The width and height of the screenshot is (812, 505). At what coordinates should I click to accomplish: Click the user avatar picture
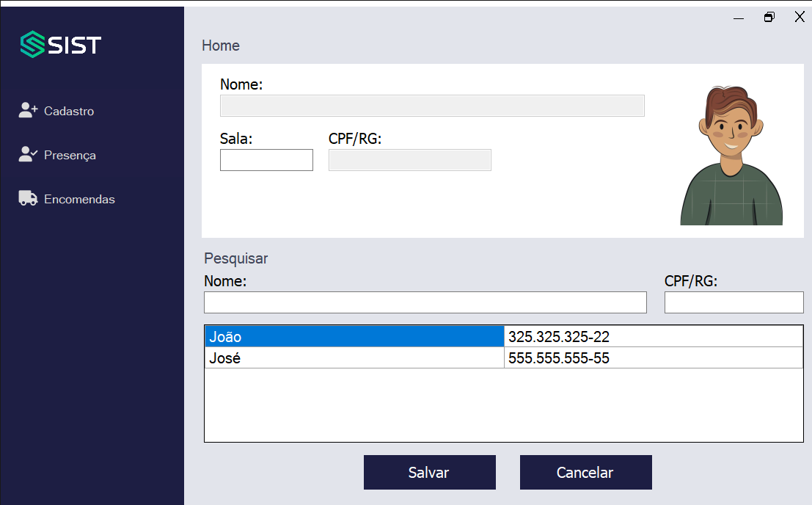pyautogui.click(x=731, y=155)
